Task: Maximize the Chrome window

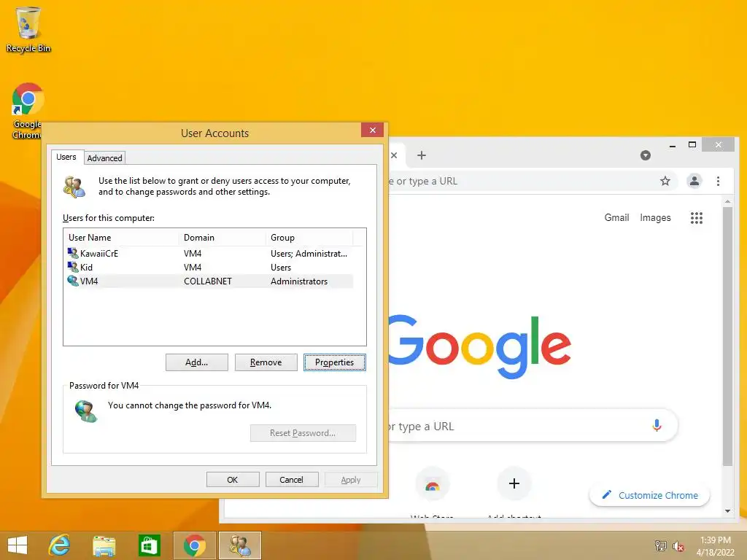Action: pyautogui.click(x=692, y=144)
